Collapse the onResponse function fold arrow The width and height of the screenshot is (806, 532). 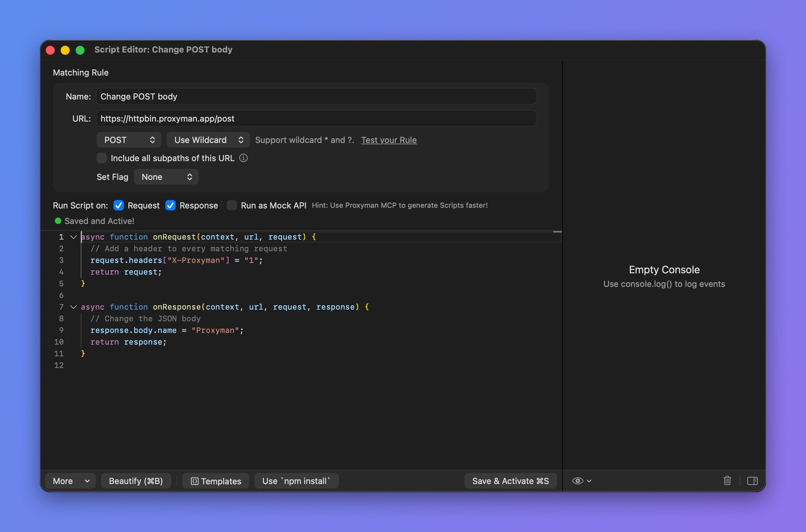point(73,307)
